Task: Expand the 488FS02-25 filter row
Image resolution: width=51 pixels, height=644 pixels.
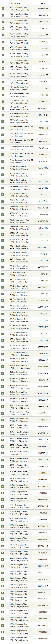Action: (x=3, y=572)
